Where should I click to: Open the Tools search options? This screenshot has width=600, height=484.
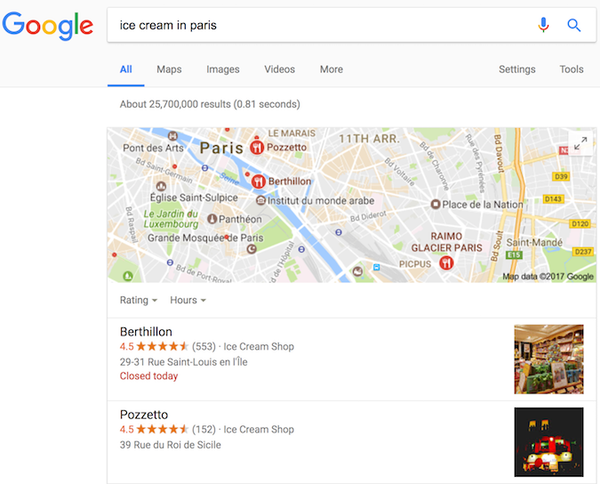[571, 69]
